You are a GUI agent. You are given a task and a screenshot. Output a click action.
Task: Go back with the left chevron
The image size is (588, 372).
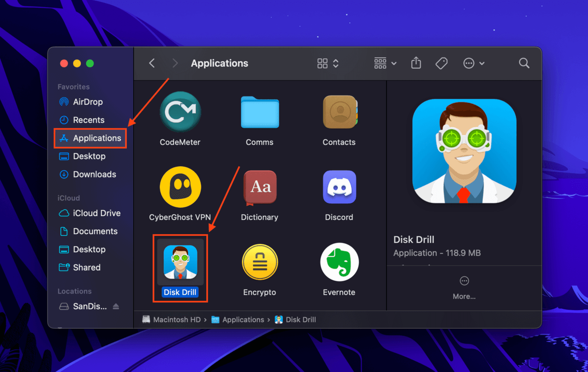152,63
